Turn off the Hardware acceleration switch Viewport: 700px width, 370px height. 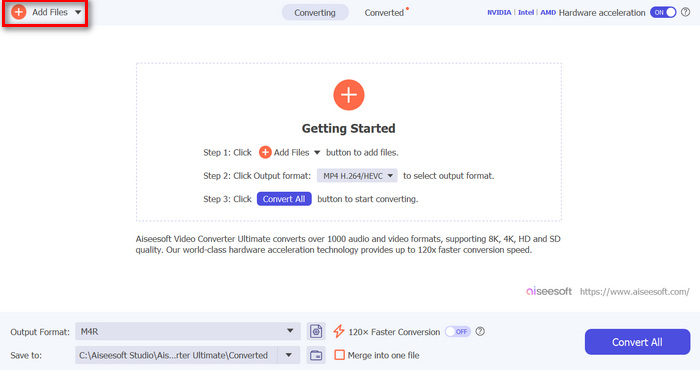tap(663, 12)
